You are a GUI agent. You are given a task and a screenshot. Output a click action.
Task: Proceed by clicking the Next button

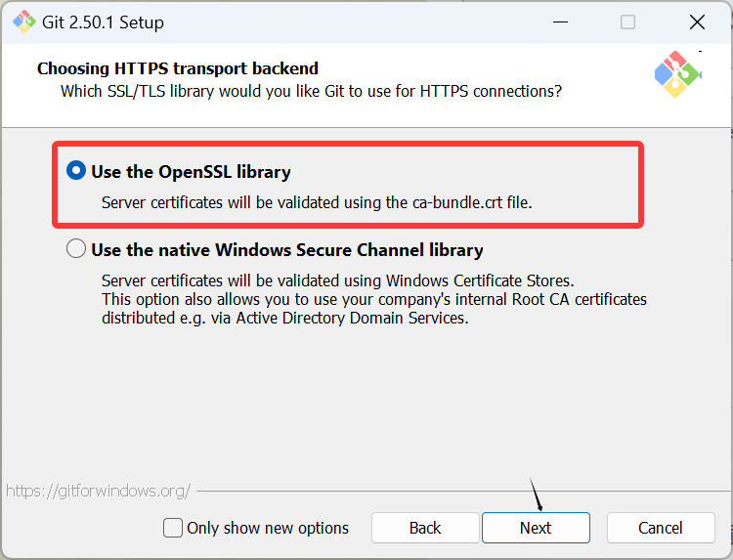click(536, 528)
